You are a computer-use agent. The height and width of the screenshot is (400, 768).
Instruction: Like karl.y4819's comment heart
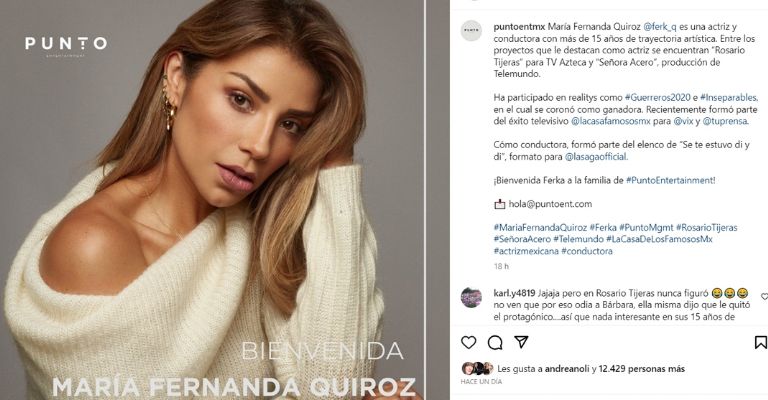coord(764,297)
